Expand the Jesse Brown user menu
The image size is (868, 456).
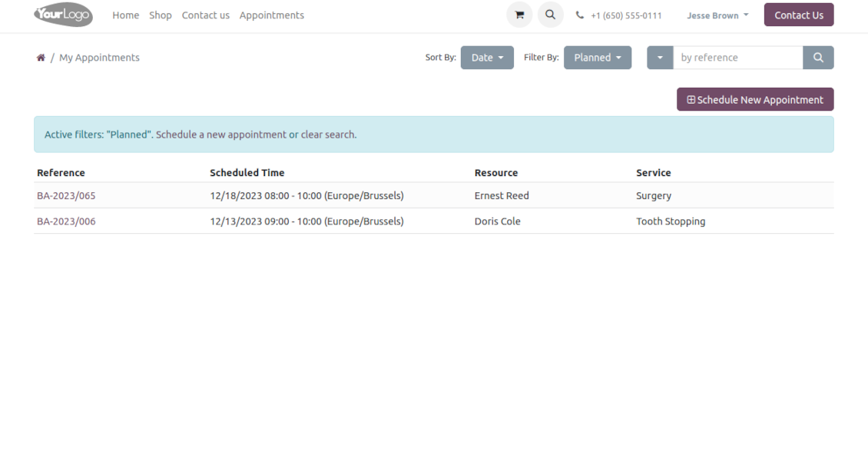(x=717, y=15)
